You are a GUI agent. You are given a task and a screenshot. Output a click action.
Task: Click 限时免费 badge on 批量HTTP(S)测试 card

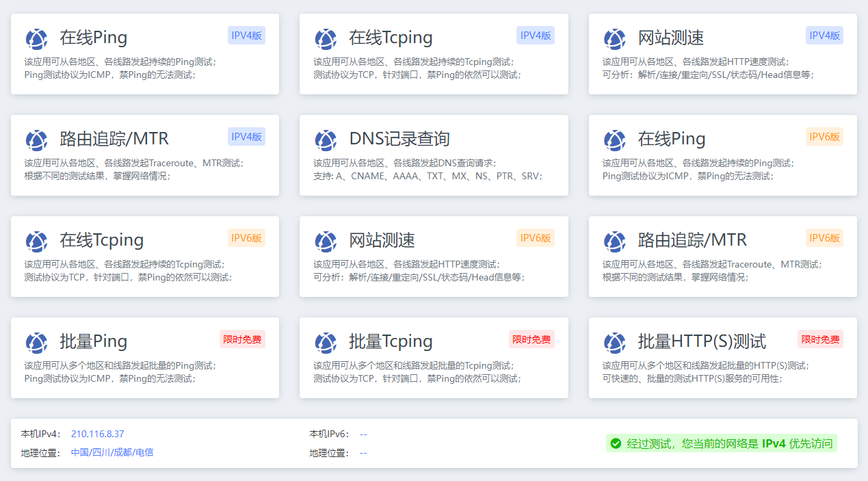click(x=820, y=339)
